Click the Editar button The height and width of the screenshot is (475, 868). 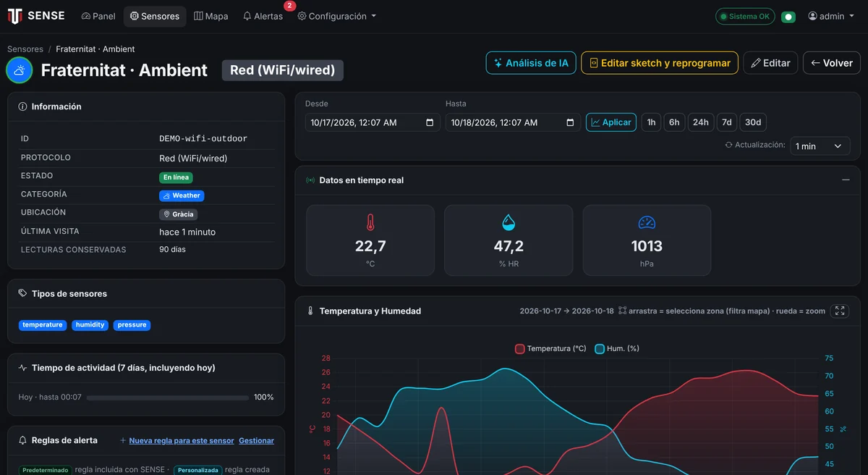point(770,63)
